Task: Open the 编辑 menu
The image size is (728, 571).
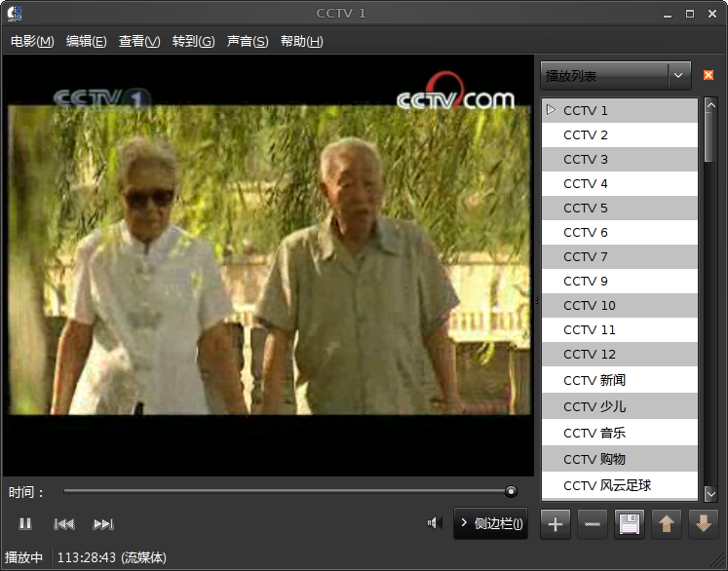Action: pyautogui.click(x=87, y=41)
